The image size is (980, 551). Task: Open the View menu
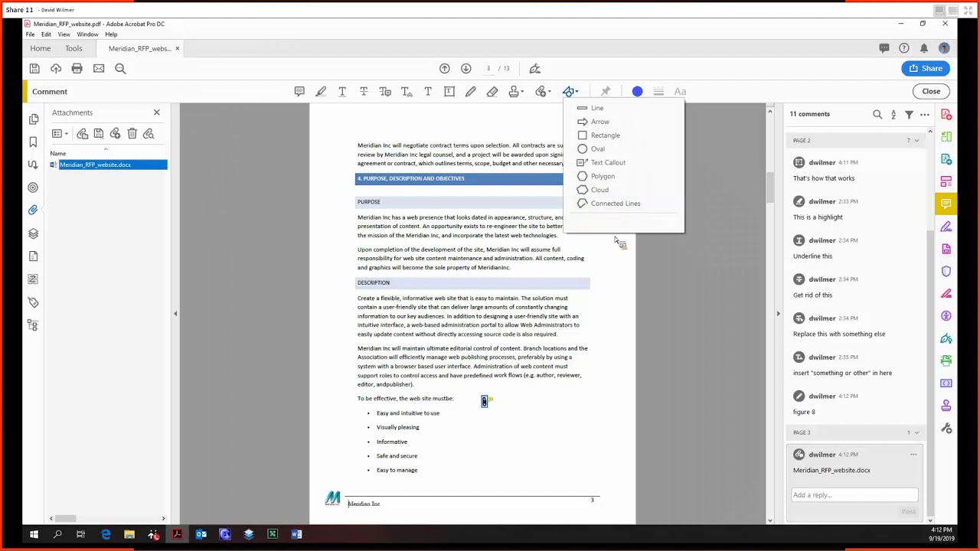pyautogui.click(x=64, y=34)
